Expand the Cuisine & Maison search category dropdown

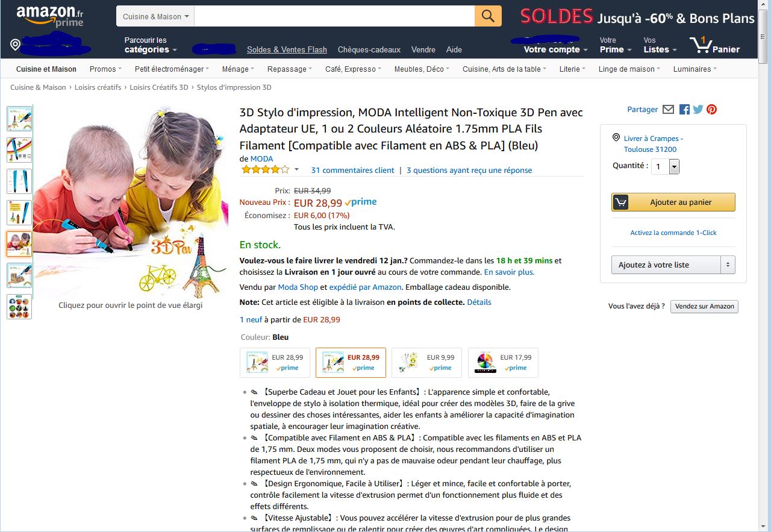(155, 16)
